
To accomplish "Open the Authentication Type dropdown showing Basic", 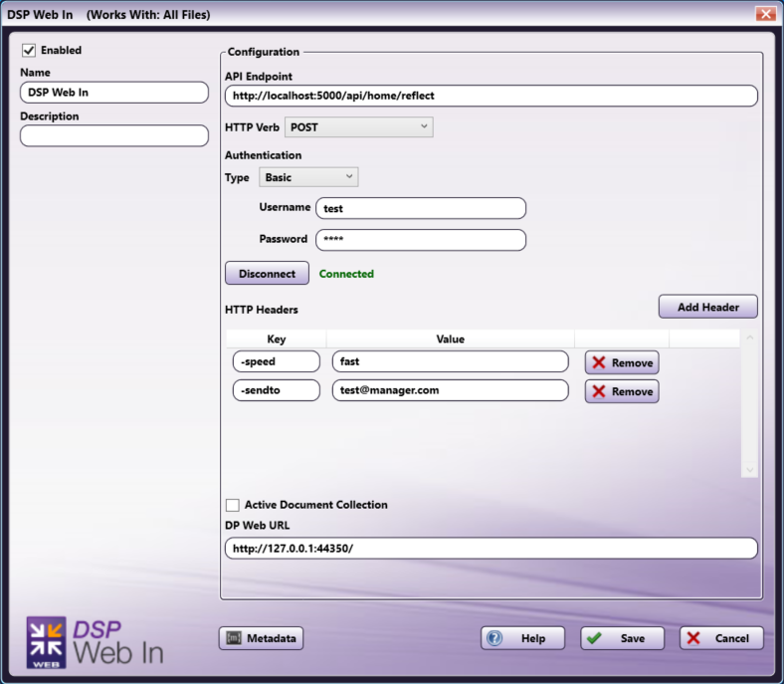I will click(308, 177).
